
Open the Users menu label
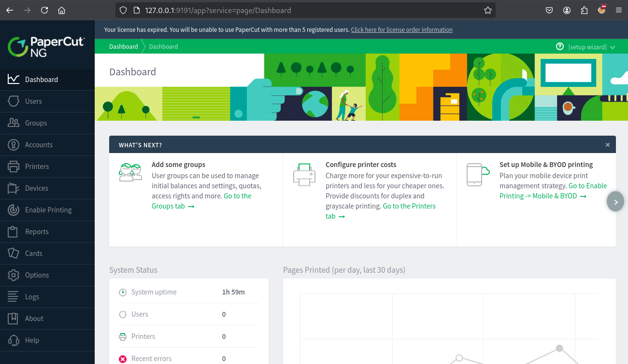click(33, 101)
